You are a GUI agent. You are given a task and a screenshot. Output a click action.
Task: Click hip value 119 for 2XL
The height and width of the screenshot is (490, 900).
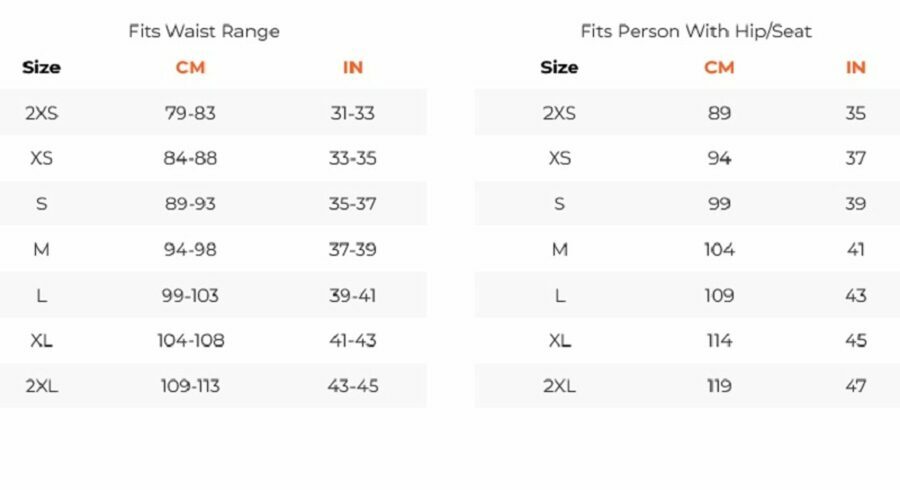pos(719,386)
